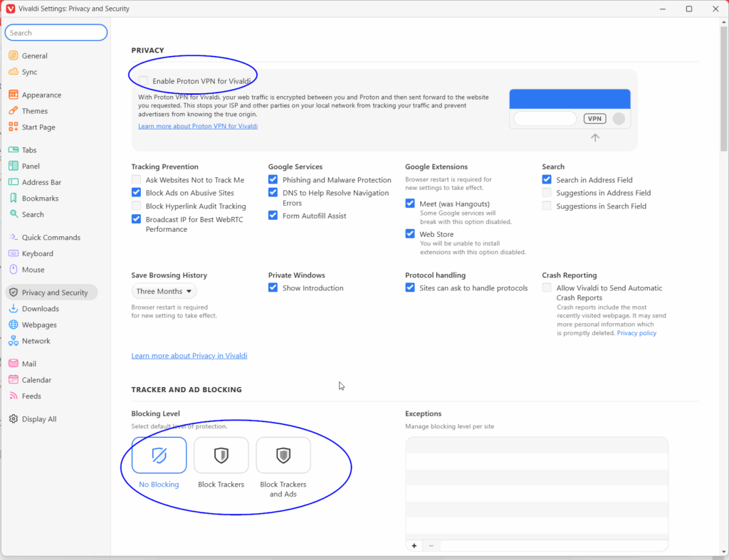729x560 pixels.
Task: Click the Display All gear icon
Action: [x=14, y=419]
